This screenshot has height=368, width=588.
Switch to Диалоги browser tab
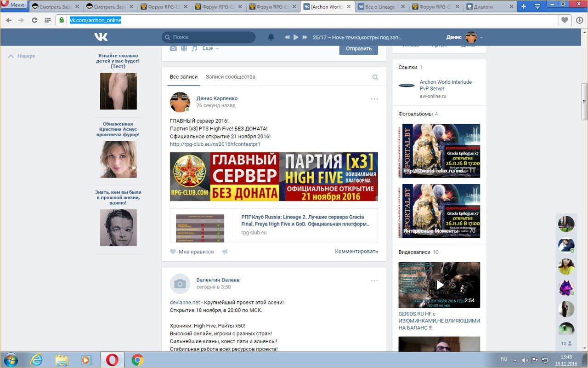(x=490, y=7)
